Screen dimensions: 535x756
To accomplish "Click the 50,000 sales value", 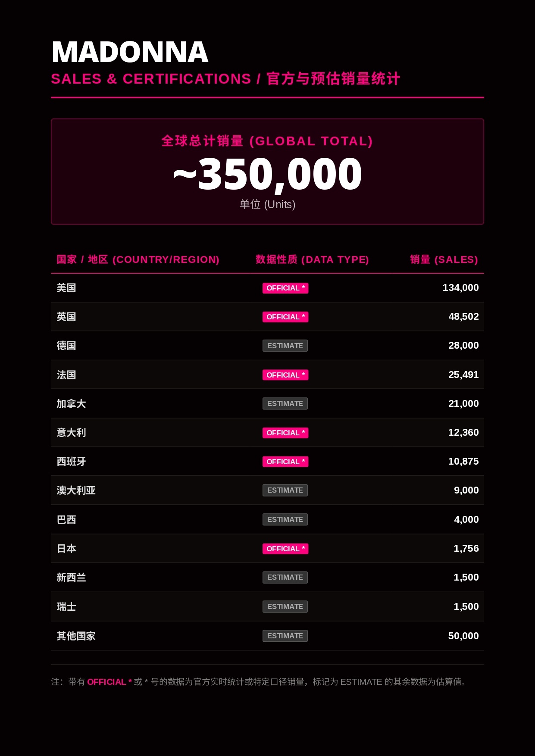I will [x=463, y=636].
